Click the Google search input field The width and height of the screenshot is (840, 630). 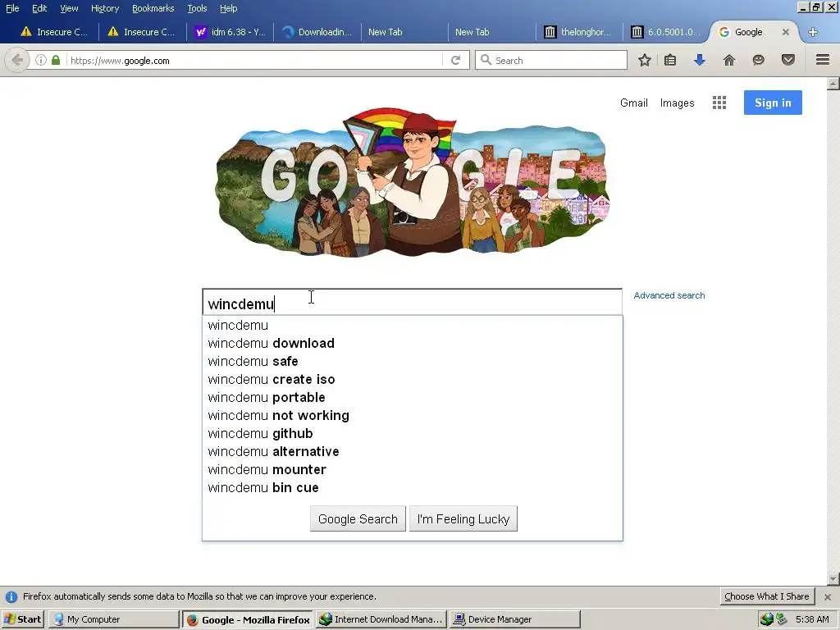[412, 303]
